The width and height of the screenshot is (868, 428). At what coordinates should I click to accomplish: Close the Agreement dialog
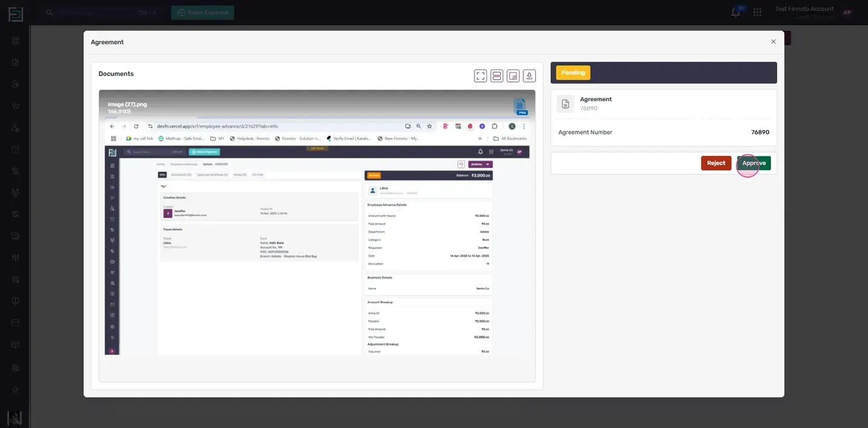[x=773, y=42]
